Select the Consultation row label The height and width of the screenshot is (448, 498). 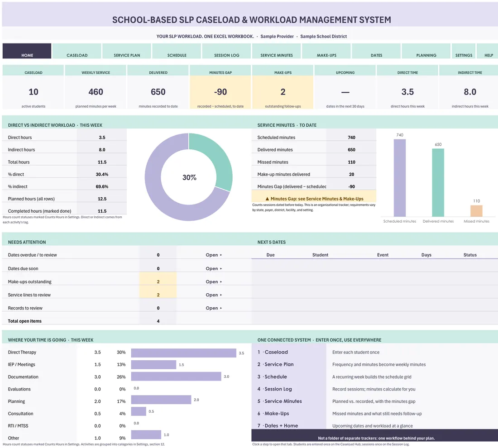click(21, 414)
